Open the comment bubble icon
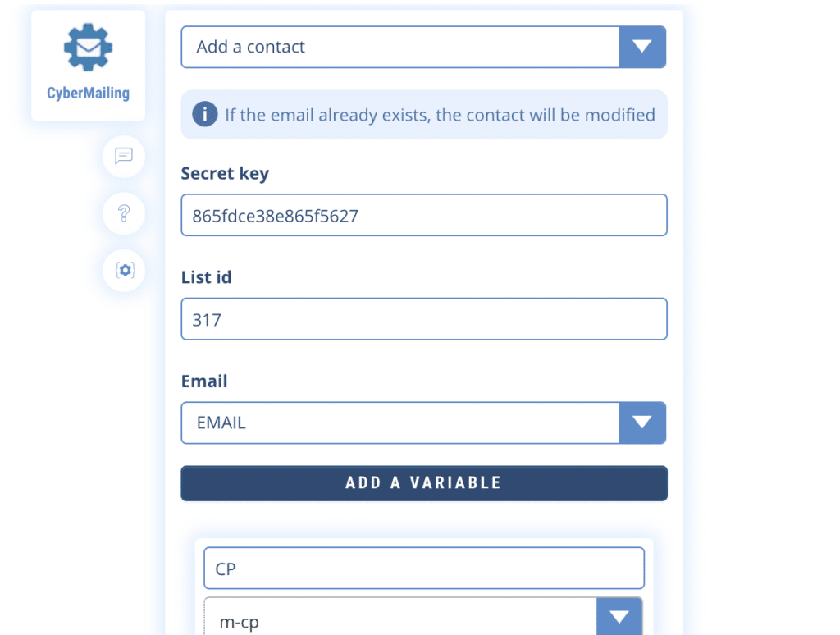 pyautogui.click(x=124, y=156)
